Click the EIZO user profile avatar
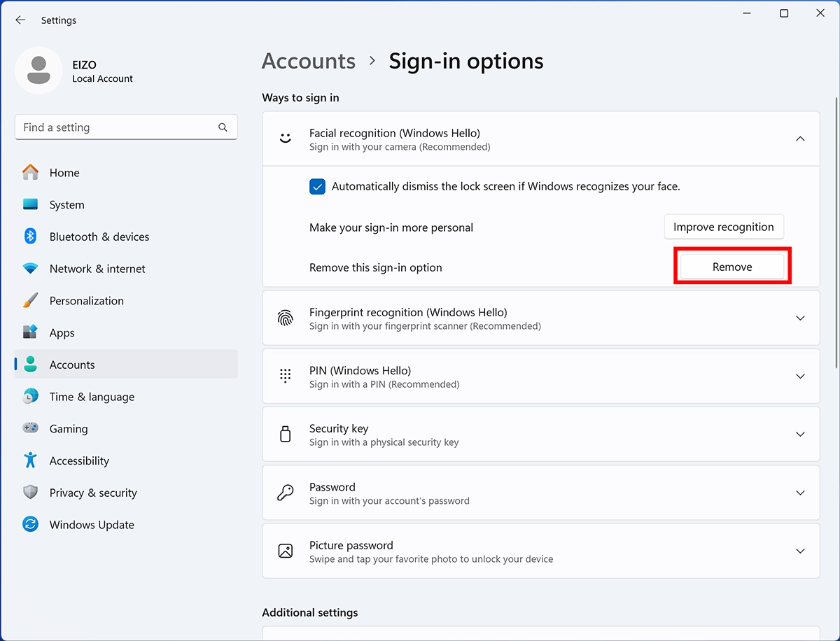 click(38, 71)
